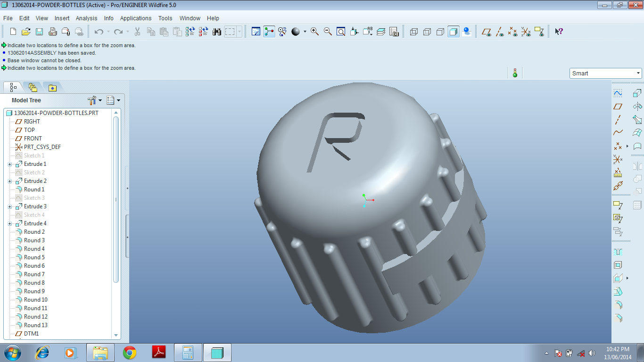Open Google Chrome from taskbar
644x362 pixels.
pyautogui.click(x=130, y=353)
